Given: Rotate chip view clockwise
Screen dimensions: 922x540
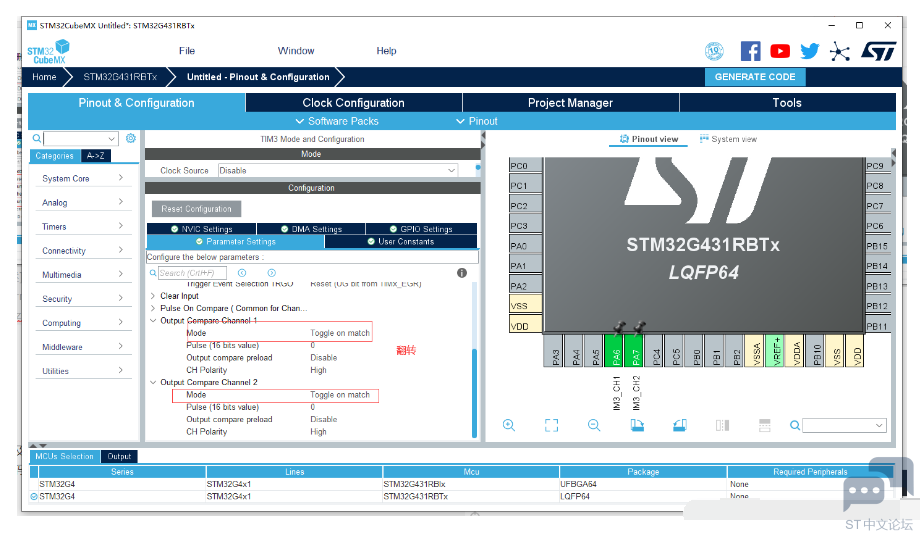Looking at the screenshot, I should pyautogui.click(x=637, y=425).
